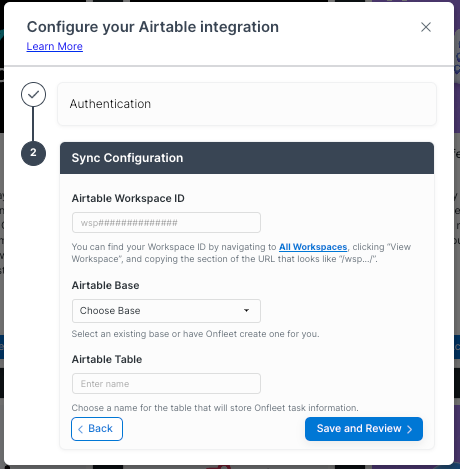Click the Configure your Airtable integration title
The image size is (460, 469).
click(x=153, y=27)
